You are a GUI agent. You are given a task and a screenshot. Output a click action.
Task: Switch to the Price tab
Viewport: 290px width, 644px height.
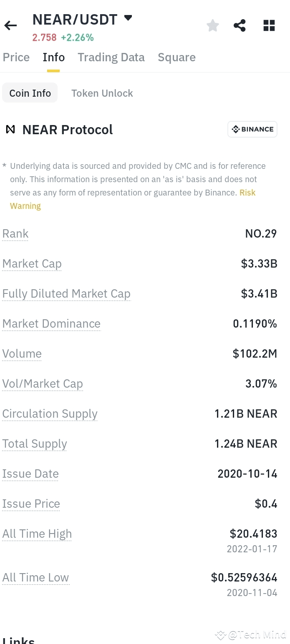pyautogui.click(x=16, y=57)
